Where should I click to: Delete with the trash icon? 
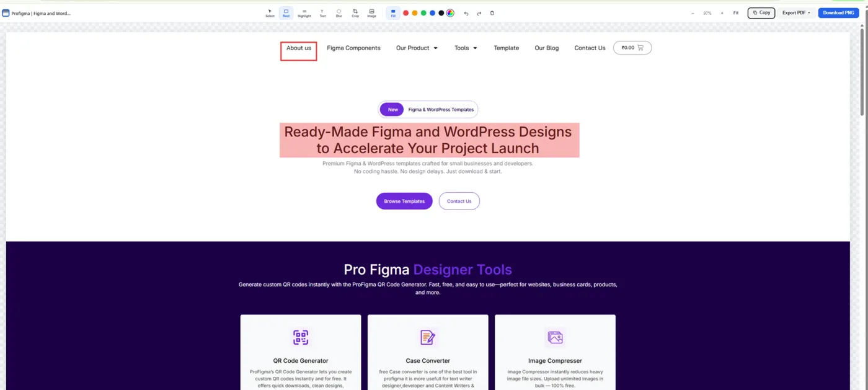pyautogui.click(x=492, y=13)
